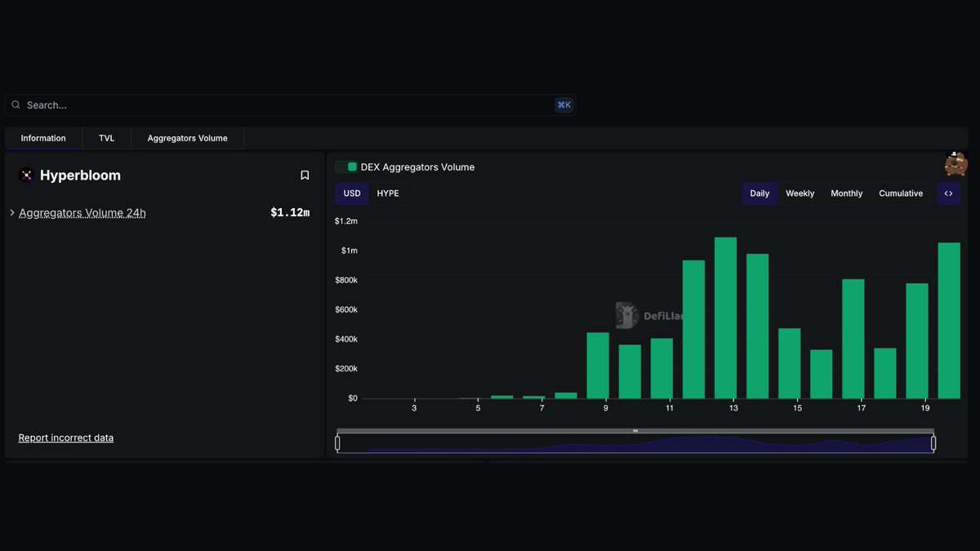980x551 pixels.
Task: Focus the Search input field
Action: (290, 105)
